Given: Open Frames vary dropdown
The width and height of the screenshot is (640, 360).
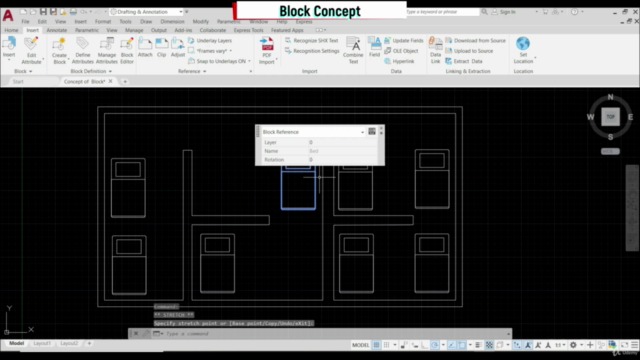Looking at the screenshot, I should 231,51.
